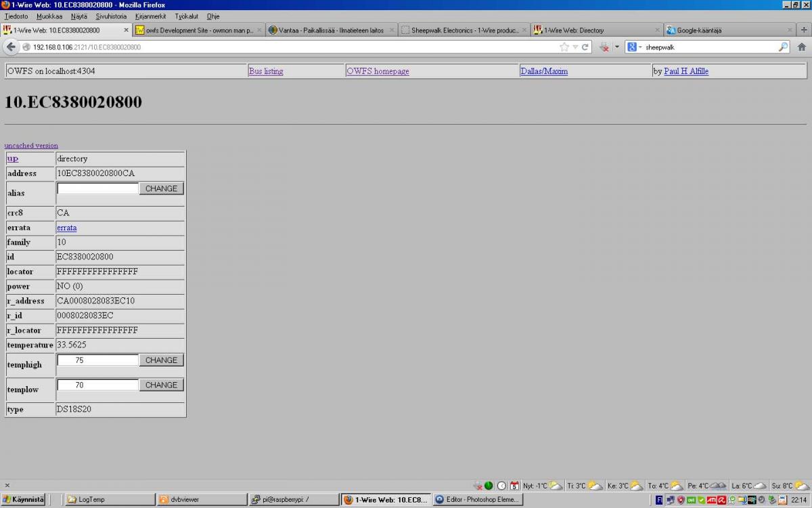Go to the home page with the house icon

click(801, 47)
